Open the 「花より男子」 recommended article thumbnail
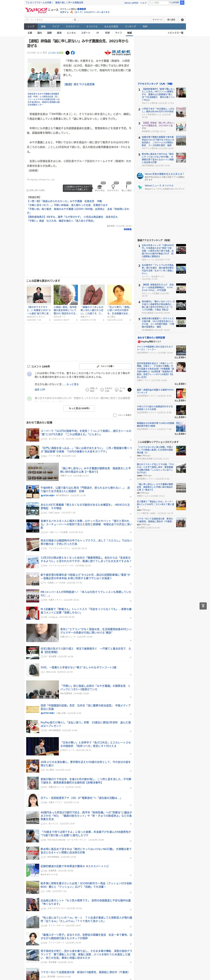This screenshot has height=980, width=210. [x=119, y=294]
